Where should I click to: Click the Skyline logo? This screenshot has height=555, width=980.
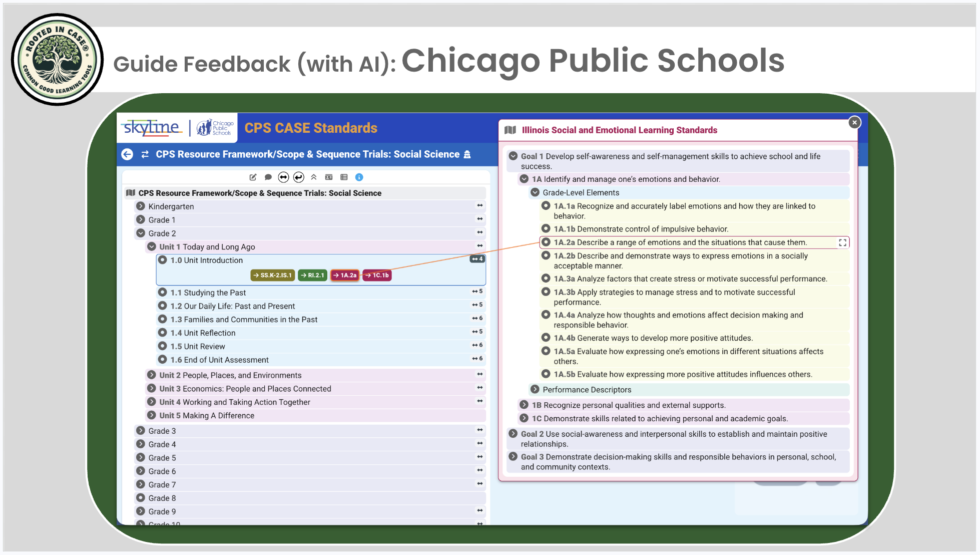pos(152,128)
